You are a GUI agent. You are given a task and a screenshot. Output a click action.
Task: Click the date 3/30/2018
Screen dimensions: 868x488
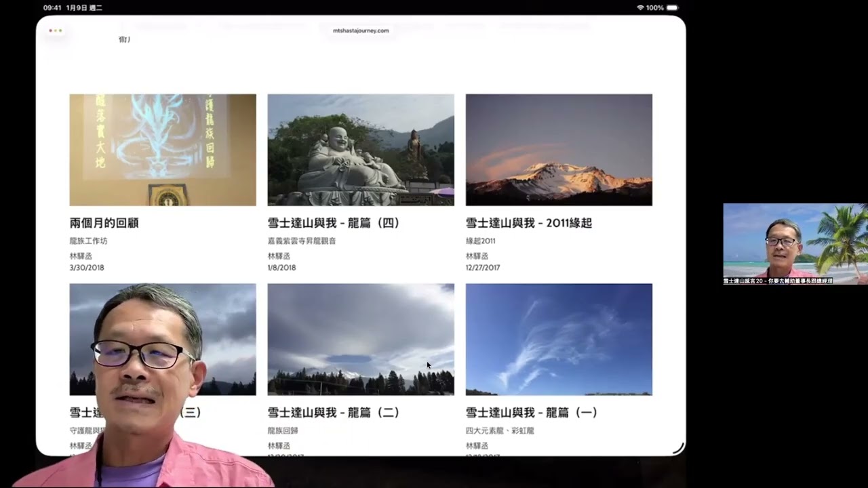tap(87, 268)
